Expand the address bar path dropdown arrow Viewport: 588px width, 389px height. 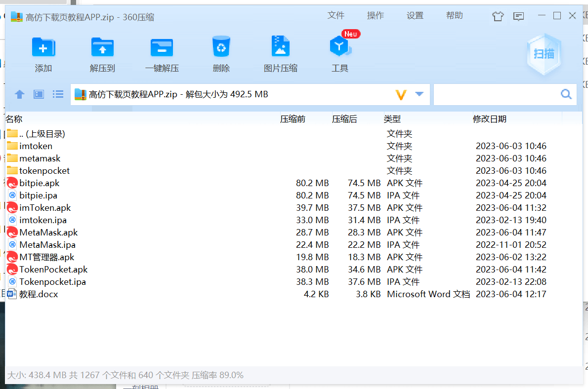point(420,94)
